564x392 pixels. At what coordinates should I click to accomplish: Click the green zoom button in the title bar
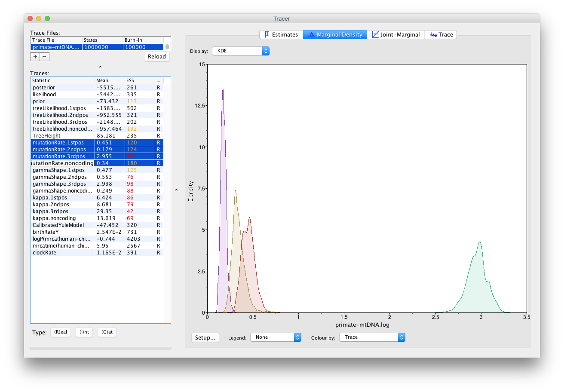[47, 18]
